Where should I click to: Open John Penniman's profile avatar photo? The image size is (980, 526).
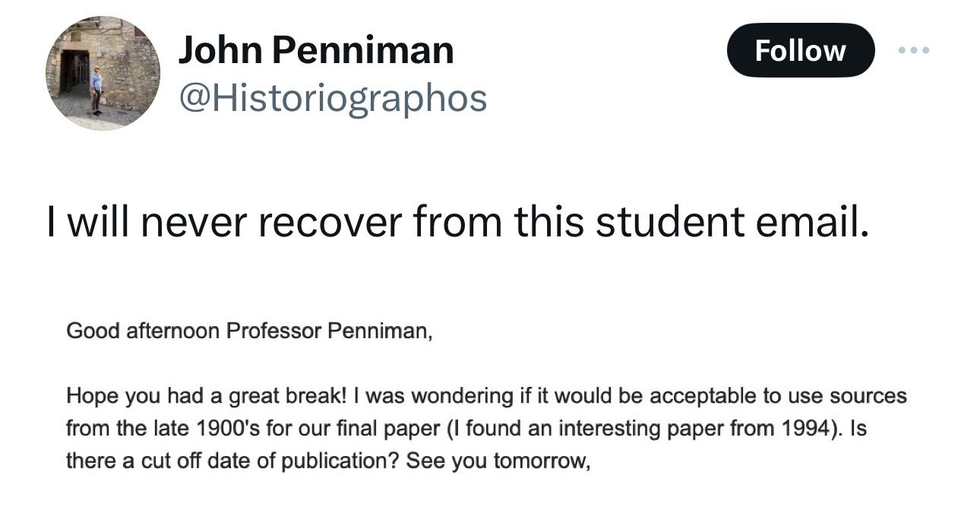[x=103, y=73]
